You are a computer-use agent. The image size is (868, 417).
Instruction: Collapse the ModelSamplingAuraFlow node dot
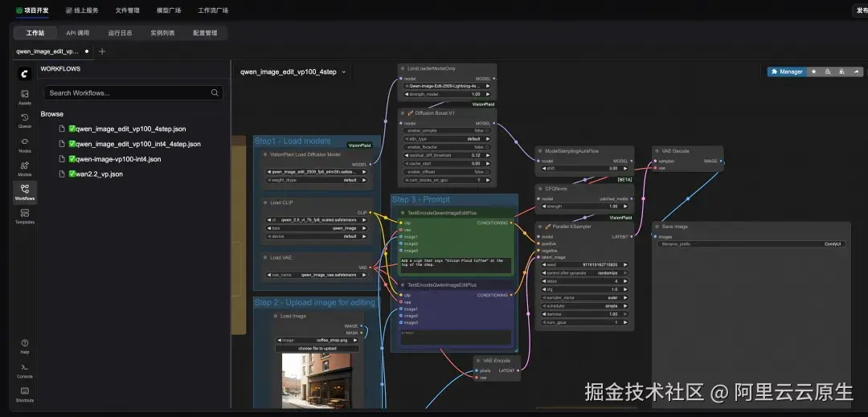coord(540,150)
